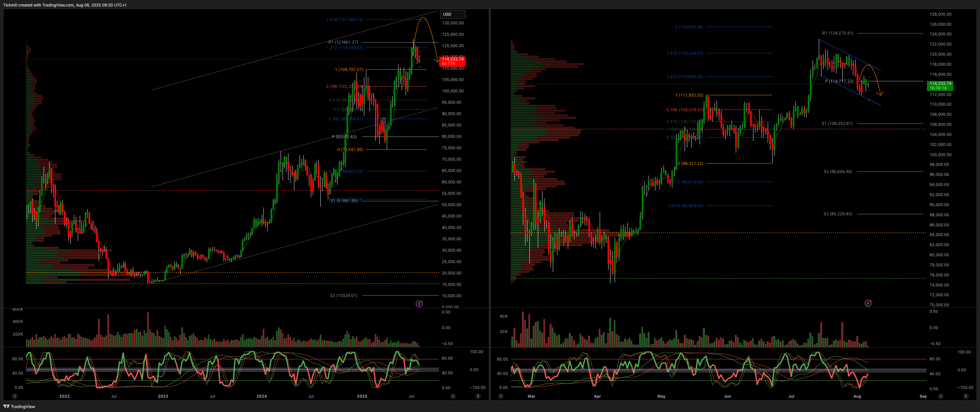Screen dimensions: 980x412
Task: Click the lightning event icon on left chart
Action: [x=419, y=304]
